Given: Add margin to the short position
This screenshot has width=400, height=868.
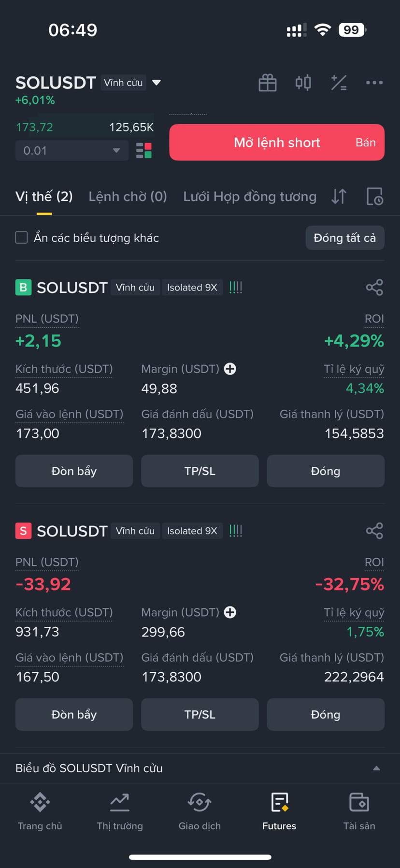Looking at the screenshot, I should (230, 612).
